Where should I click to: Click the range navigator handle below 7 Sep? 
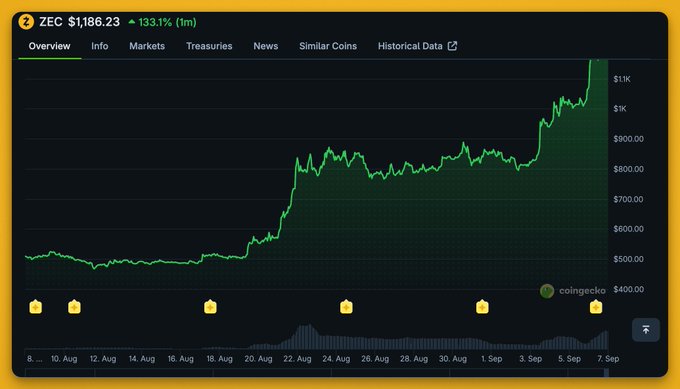pyautogui.click(x=606, y=373)
